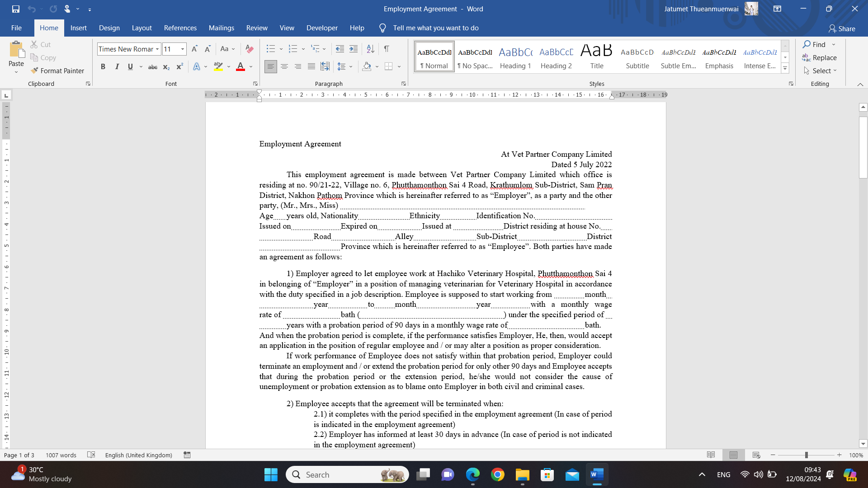Click Copy in the Clipboard group

tap(43, 57)
